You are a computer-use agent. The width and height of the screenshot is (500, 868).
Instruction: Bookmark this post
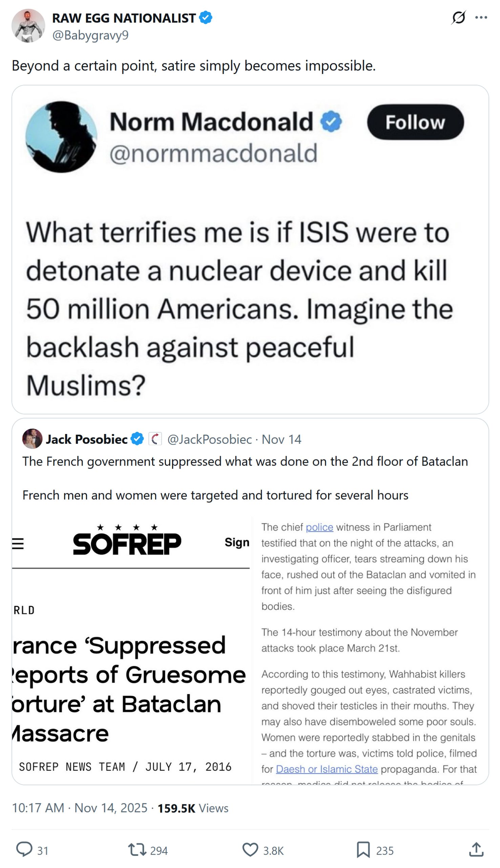(x=363, y=849)
